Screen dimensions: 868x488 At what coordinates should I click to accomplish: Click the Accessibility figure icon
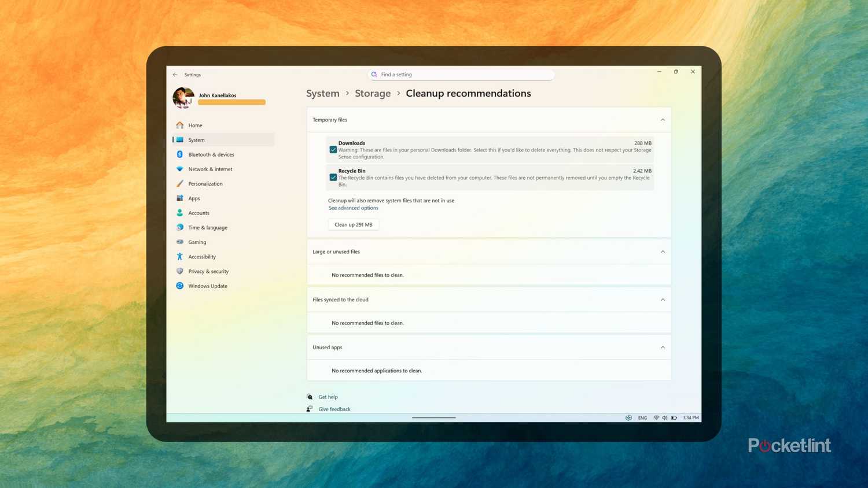click(x=180, y=257)
